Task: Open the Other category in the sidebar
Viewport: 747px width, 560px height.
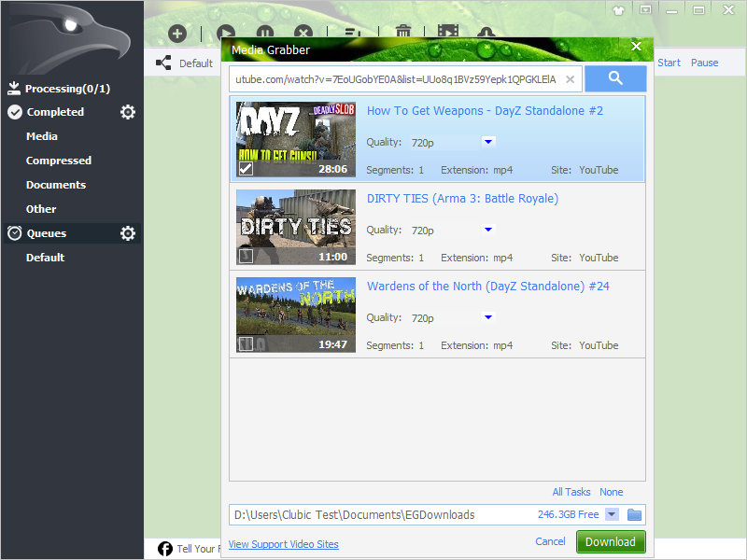Action: click(41, 209)
